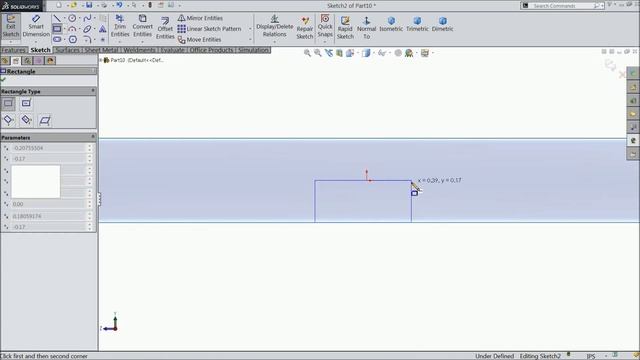Open Display/Delete Relations

click(x=275, y=26)
